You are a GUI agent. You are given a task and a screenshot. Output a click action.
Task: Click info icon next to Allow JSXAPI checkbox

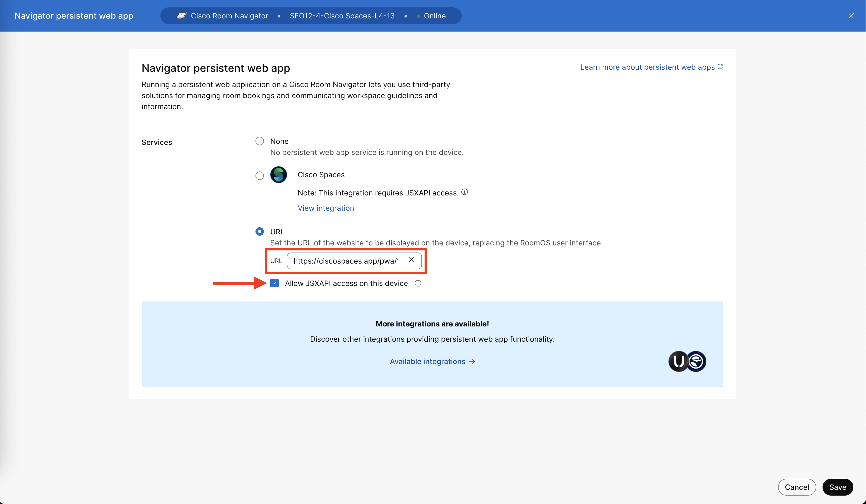click(418, 284)
